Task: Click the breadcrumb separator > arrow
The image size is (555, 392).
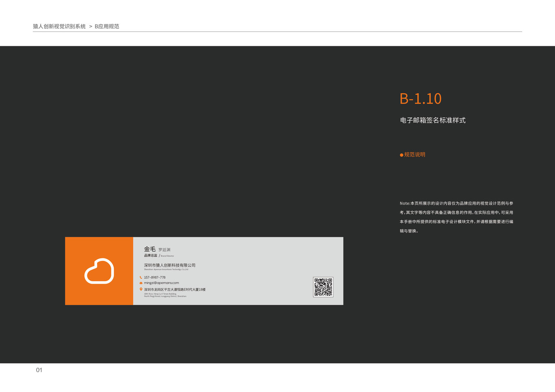Action: tap(91, 26)
